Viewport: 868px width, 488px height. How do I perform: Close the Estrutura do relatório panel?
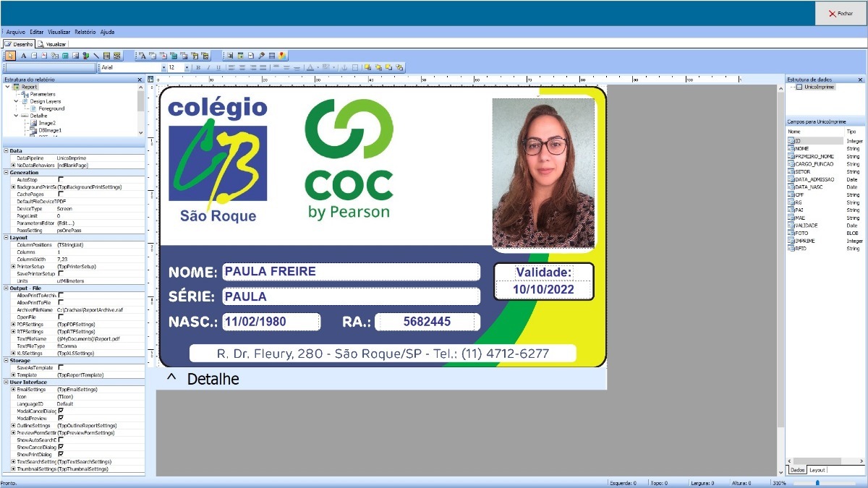click(140, 80)
